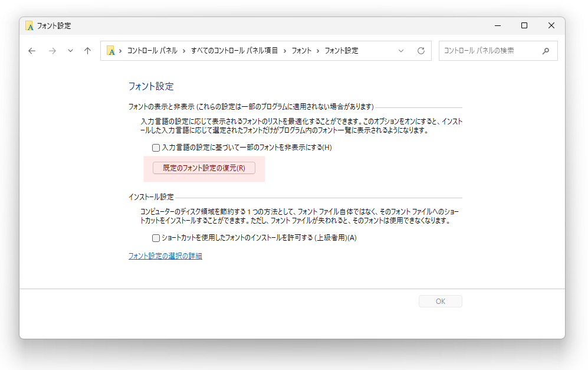The width and height of the screenshot is (588, 370).
Task: Click the OK button
Action: [x=440, y=302]
